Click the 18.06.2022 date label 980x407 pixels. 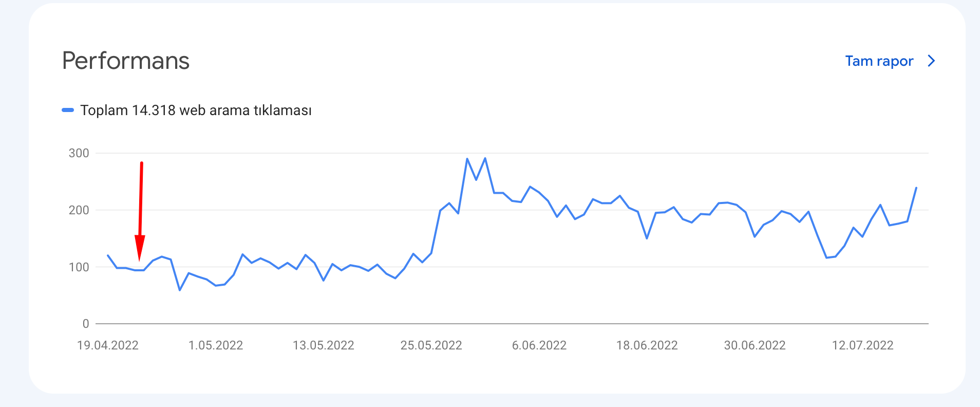coord(647,345)
